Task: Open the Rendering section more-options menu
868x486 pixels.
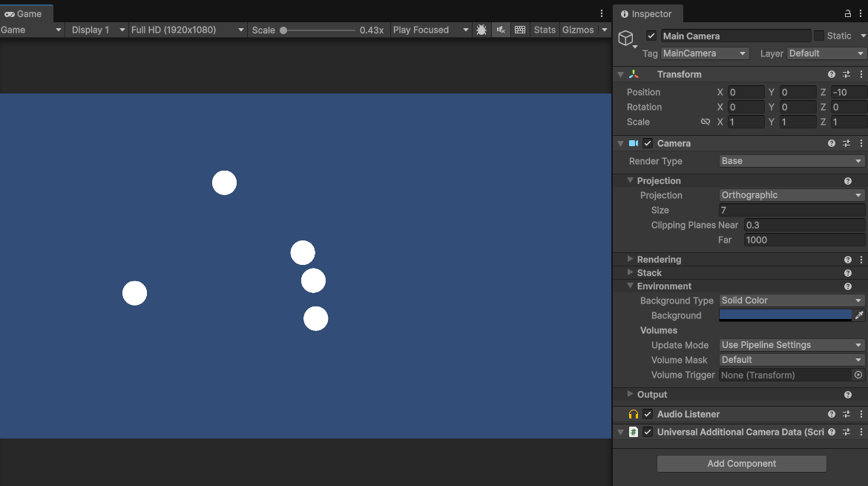Action: [861, 260]
